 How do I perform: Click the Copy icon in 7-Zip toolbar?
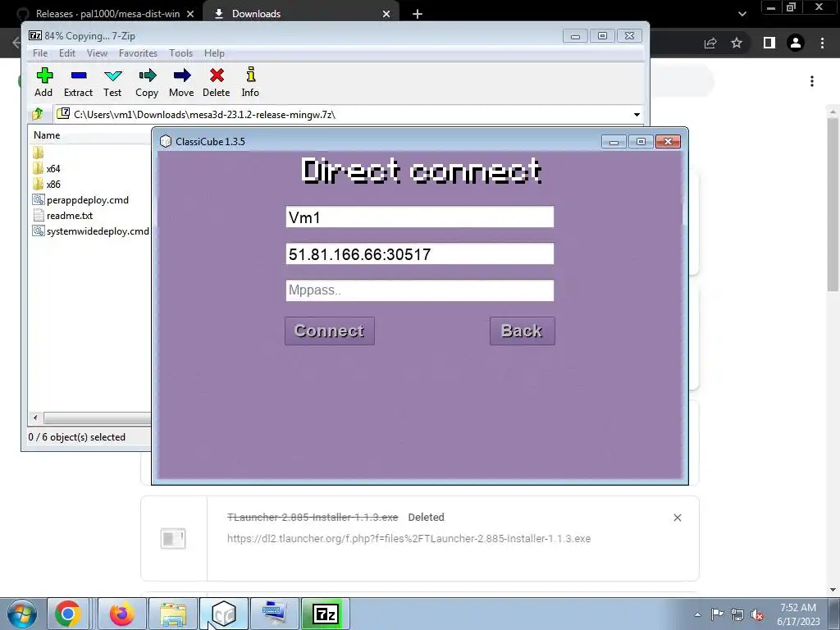tap(147, 82)
